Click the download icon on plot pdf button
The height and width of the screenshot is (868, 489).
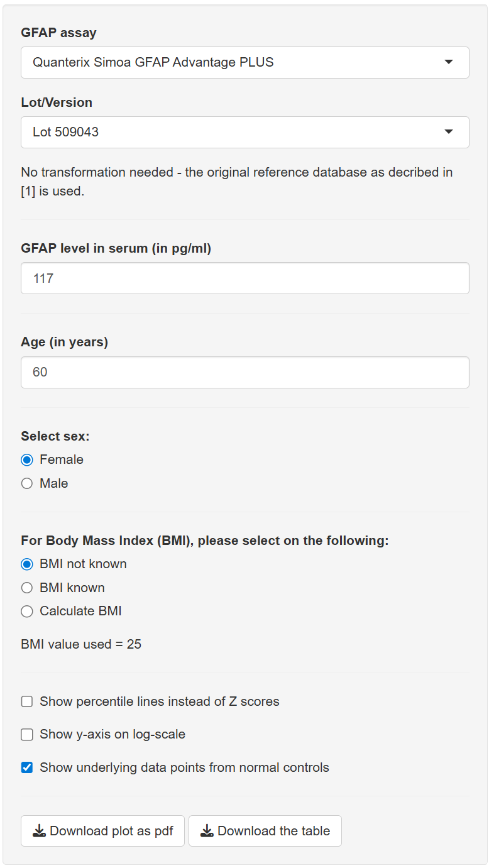click(39, 831)
